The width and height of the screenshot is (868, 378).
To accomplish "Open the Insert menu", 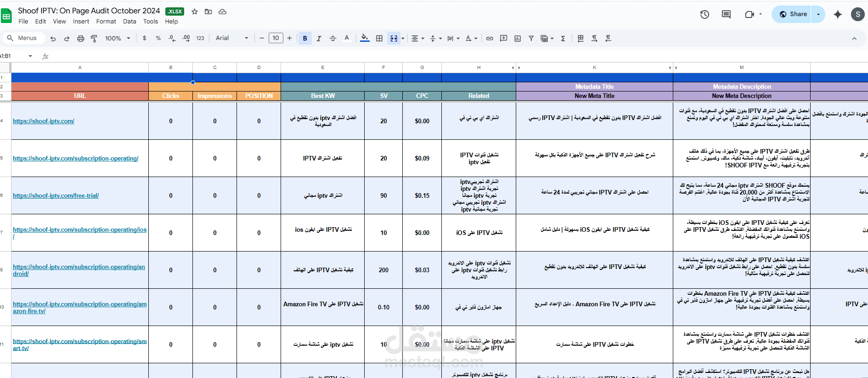I will [81, 21].
